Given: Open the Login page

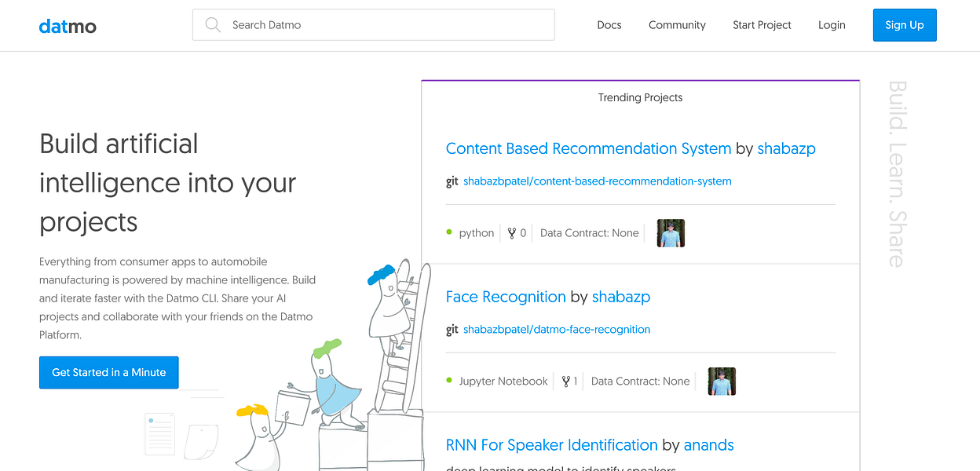Looking at the screenshot, I should point(832,25).
